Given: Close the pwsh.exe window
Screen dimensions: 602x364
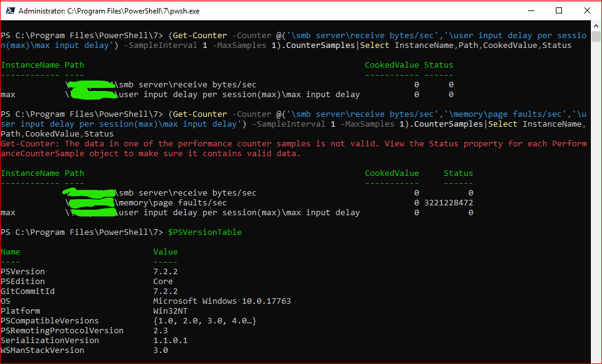Looking at the screenshot, I should [x=587, y=10].
